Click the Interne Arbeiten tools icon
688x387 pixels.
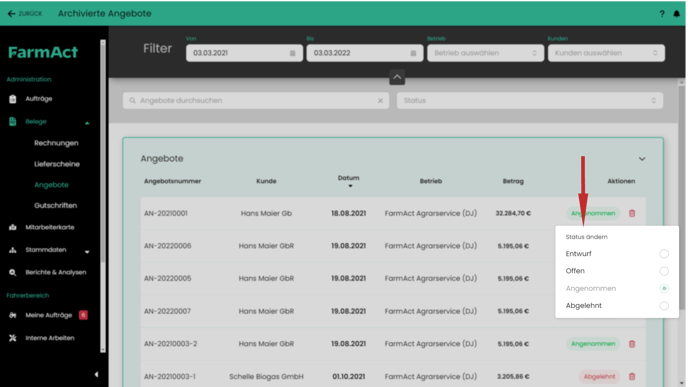(x=13, y=338)
